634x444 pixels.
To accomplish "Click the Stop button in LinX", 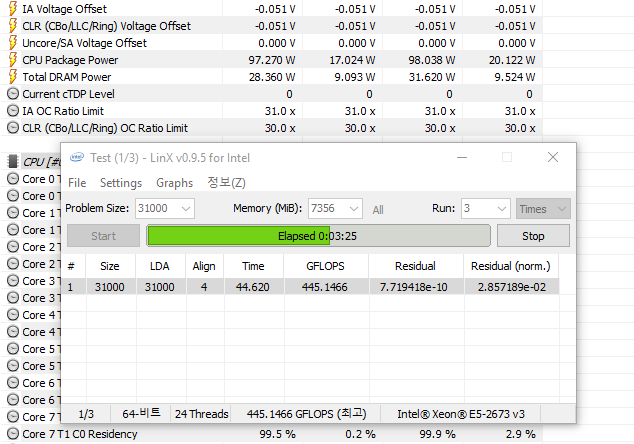I will (533, 236).
